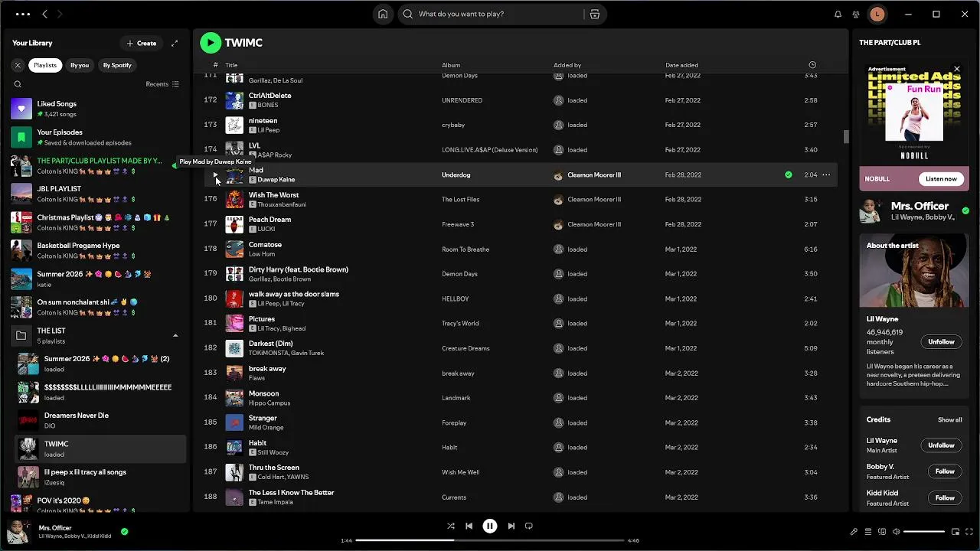The width and height of the screenshot is (980, 551).
Task: Open the lyrics microphone icon
Action: pos(854,532)
